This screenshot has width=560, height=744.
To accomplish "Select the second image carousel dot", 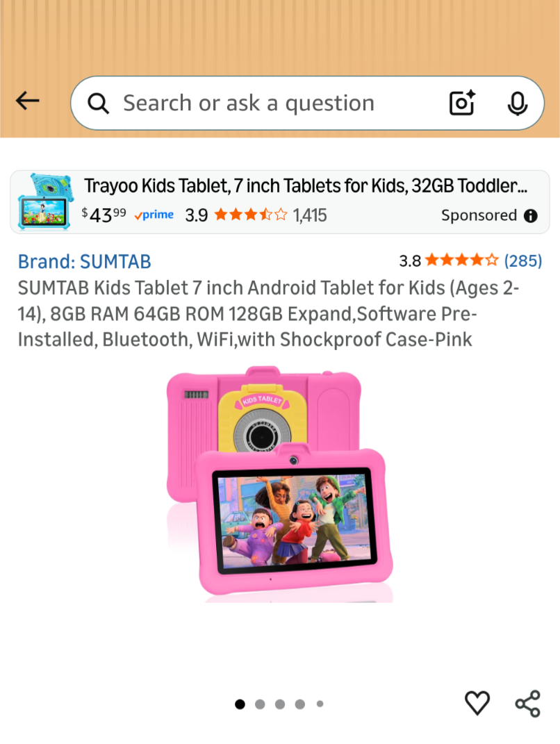I will point(260,704).
